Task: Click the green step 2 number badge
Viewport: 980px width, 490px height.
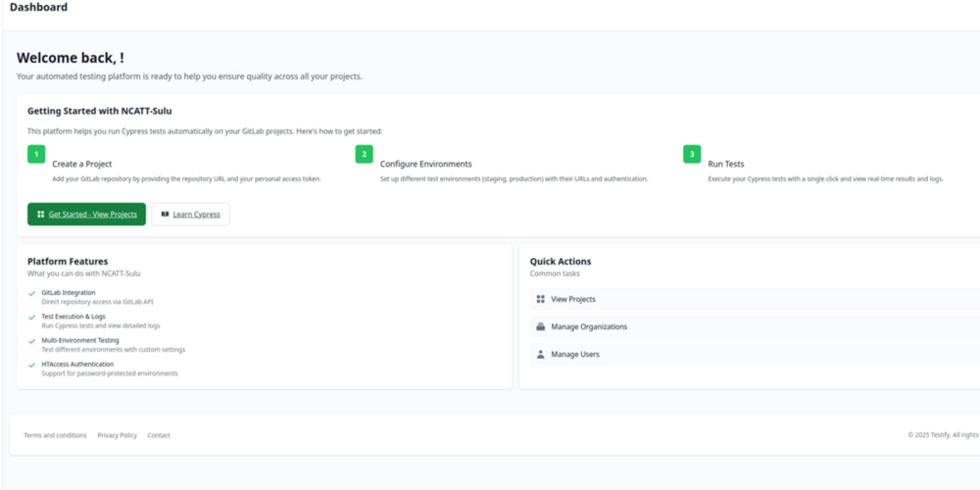Action: click(x=364, y=154)
